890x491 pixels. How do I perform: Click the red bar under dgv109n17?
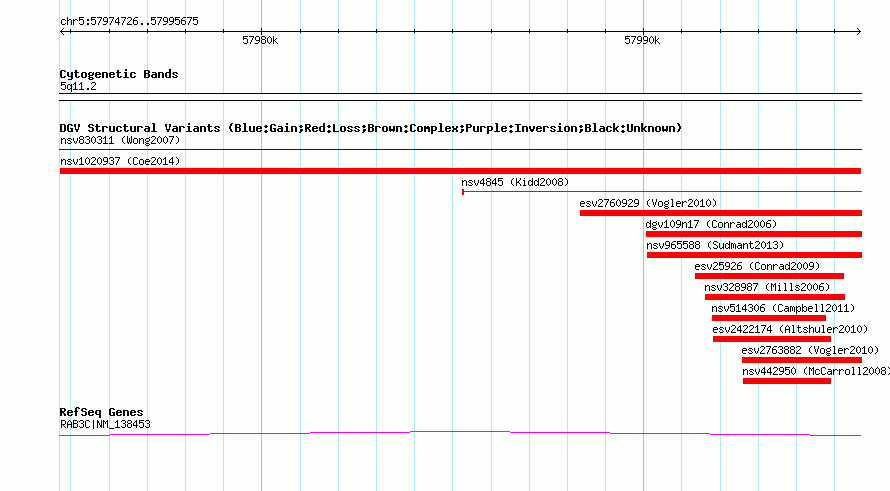754,234
